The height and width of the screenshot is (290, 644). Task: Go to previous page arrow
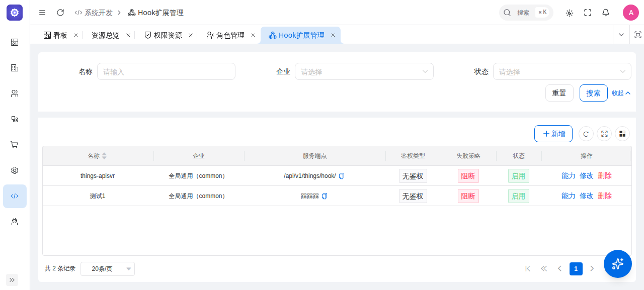pos(559,269)
